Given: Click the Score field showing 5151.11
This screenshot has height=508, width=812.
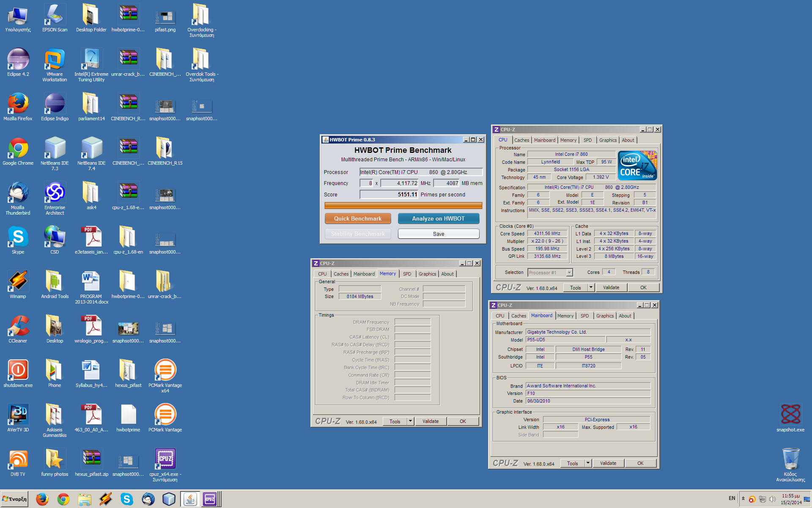Looking at the screenshot, I should (x=389, y=195).
